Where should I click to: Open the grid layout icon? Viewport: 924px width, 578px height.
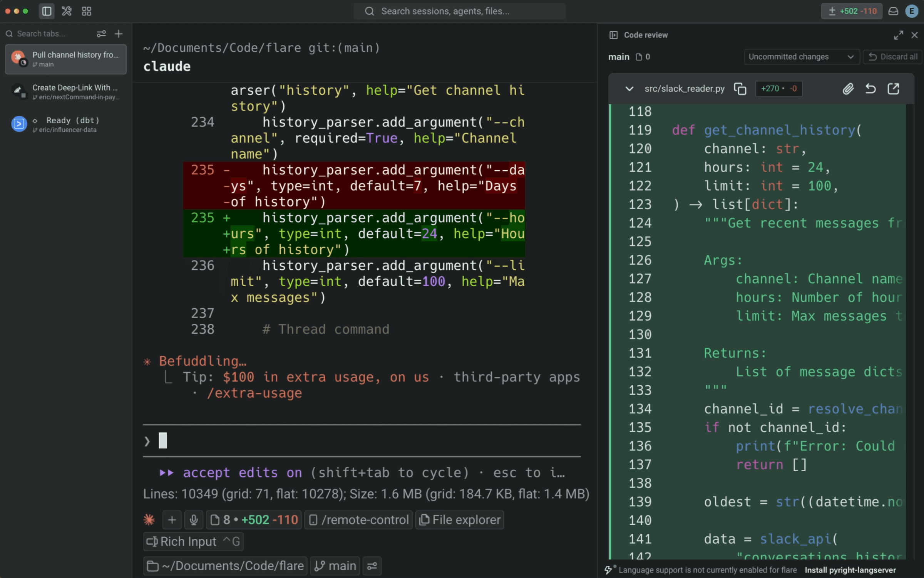coord(87,11)
